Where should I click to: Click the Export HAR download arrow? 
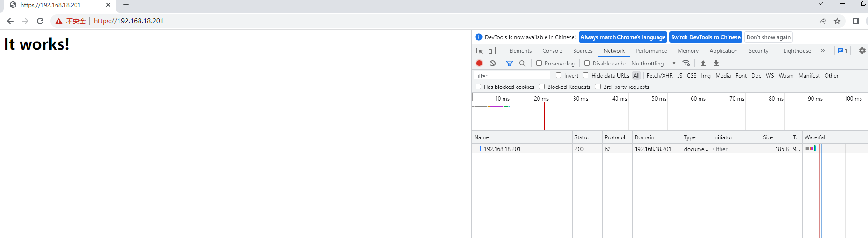[716, 63]
